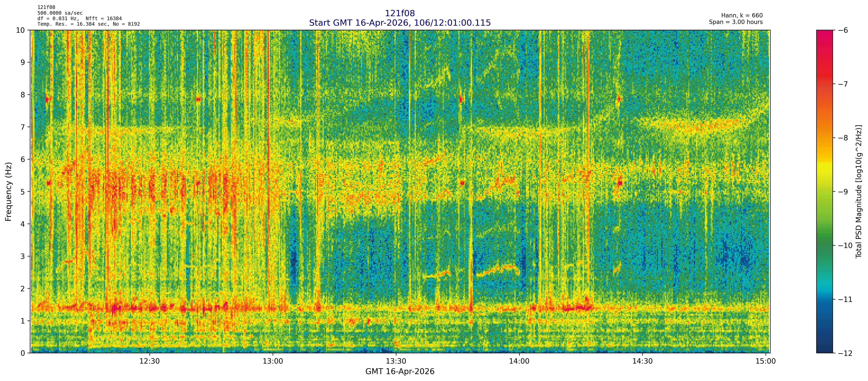Click the 'Hann, k = 660' annotation
This screenshot has width=868, height=381.
click(742, 16)
